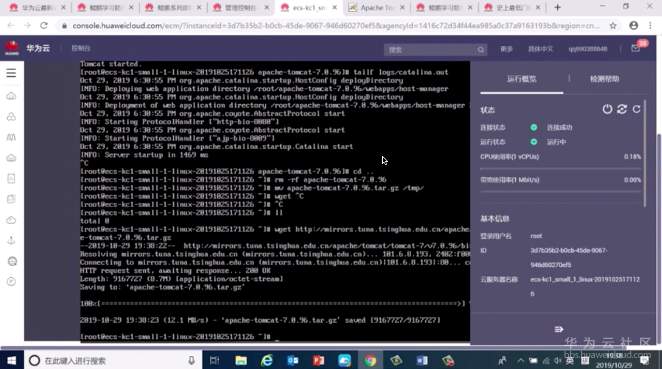Image resolution: width=662 pixels, height=369 pixels.
Task: Click the second sidebar icon below the cloud icon
Action: [11, 117]
